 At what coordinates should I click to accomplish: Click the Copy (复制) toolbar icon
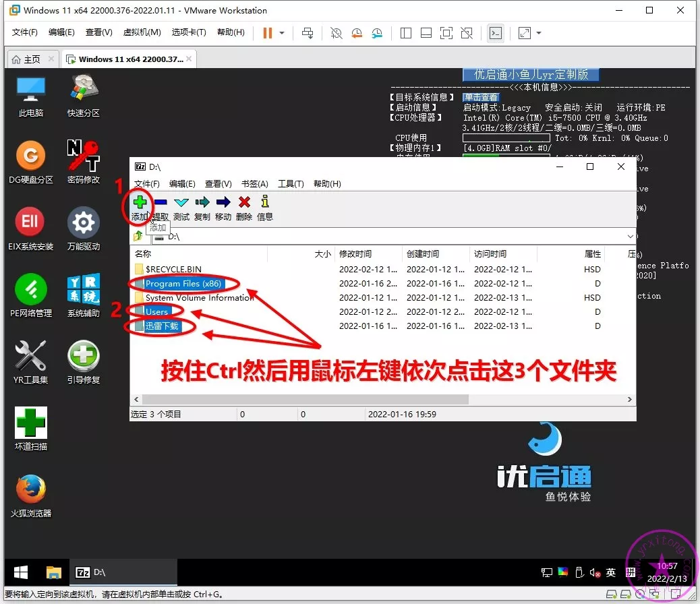202,202
